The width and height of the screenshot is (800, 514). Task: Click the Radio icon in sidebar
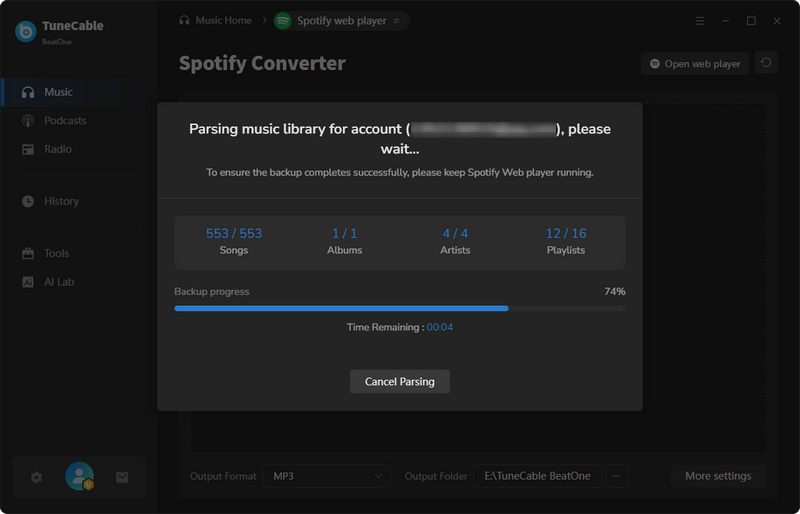click(28, 150)
